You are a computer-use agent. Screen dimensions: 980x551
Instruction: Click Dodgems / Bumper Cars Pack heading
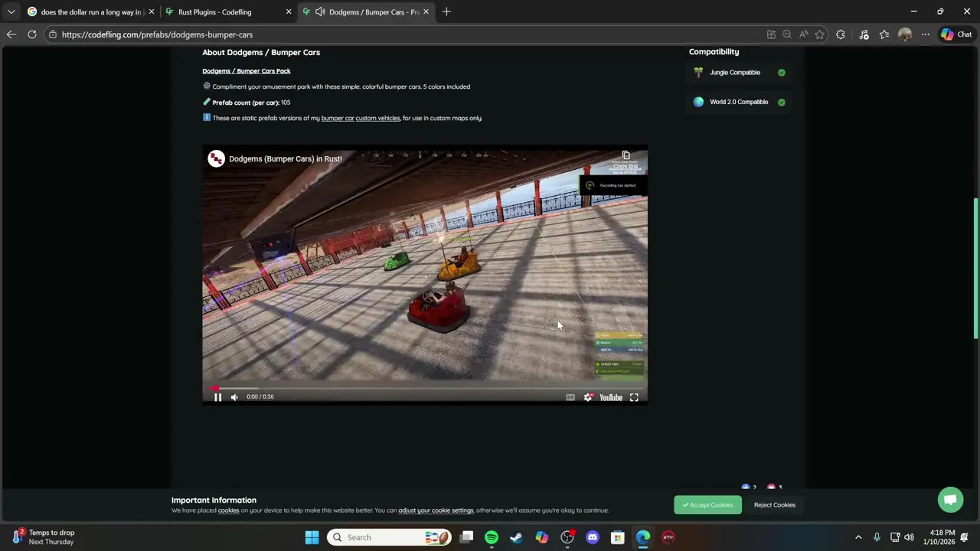247,71
